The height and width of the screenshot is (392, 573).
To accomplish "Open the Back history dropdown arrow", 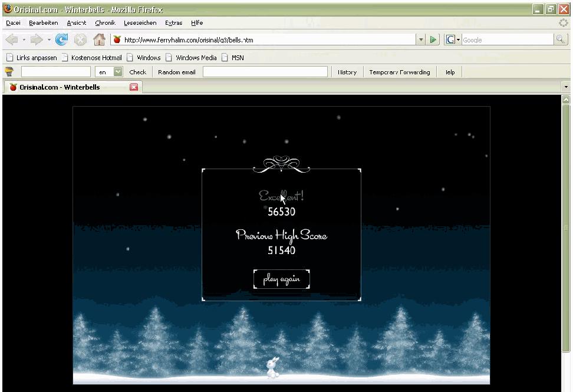I will click(24, 39).
